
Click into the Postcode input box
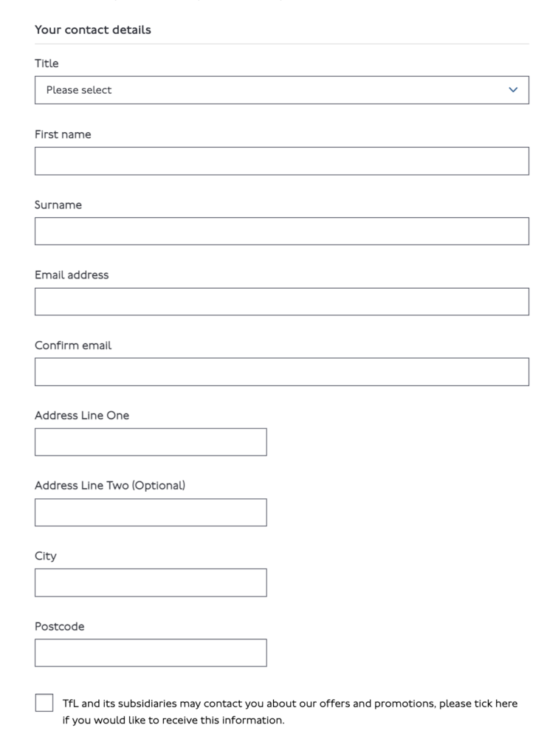point(151,653)
